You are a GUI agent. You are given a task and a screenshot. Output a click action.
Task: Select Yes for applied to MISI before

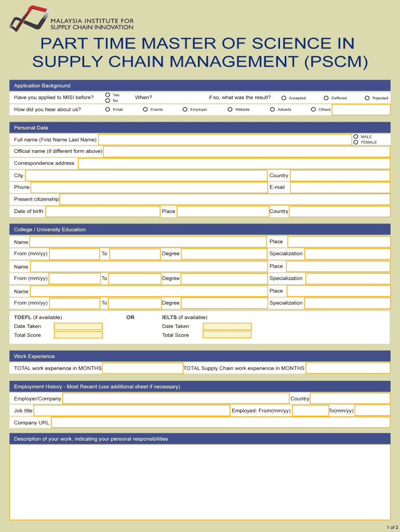point(108,95)
